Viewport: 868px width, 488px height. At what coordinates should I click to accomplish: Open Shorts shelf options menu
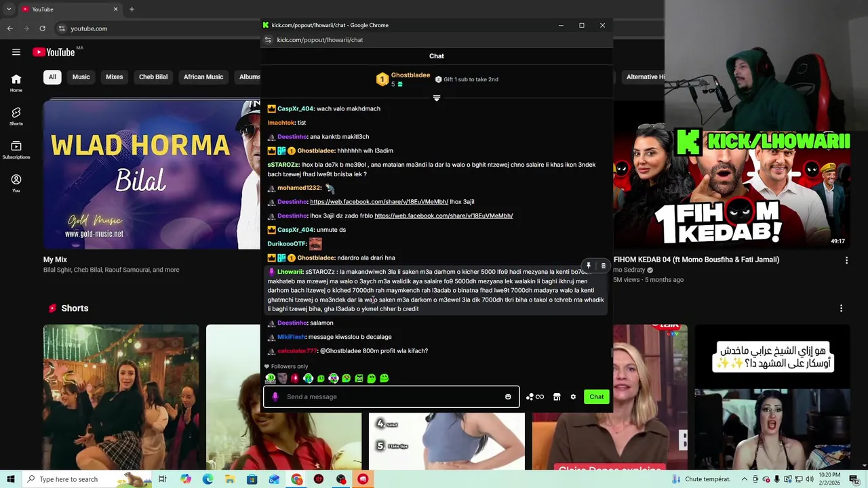841,308
